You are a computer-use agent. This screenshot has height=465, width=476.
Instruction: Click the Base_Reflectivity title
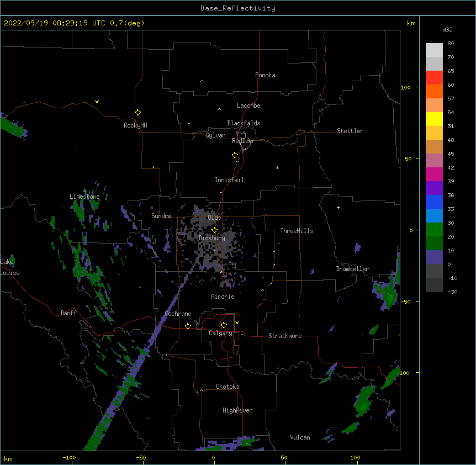pyautogui.click(x=238, y=8)
